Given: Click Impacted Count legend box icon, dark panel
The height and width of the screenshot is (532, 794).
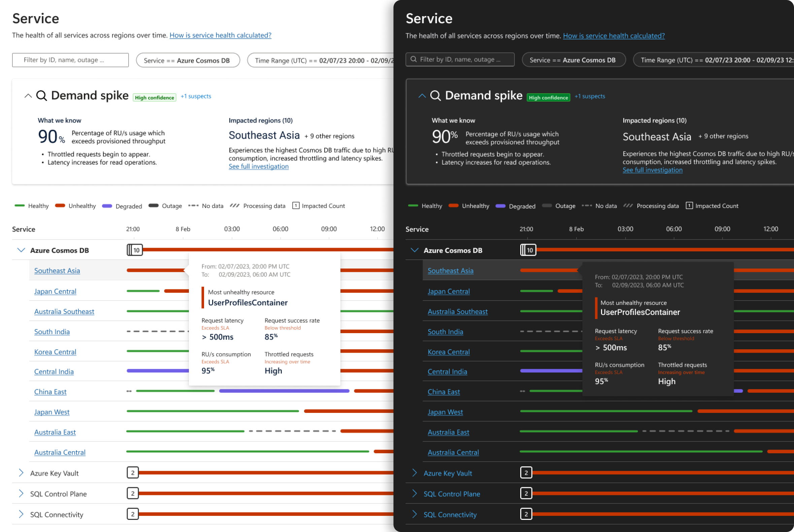Looking at the screenshot, I should pyautogui.click(x=689, y=206).
